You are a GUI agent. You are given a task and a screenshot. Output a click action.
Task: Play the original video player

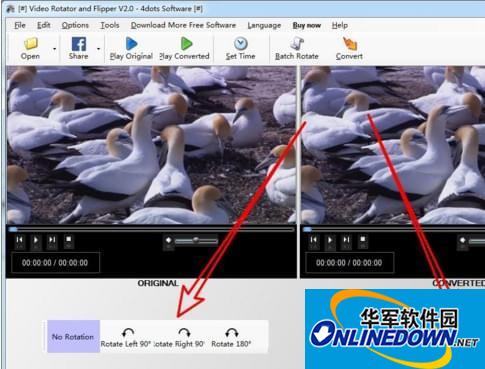[36, 240]
